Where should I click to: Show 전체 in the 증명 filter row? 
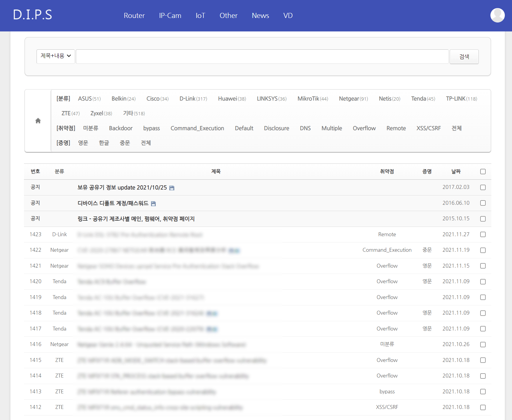[146, 143]
